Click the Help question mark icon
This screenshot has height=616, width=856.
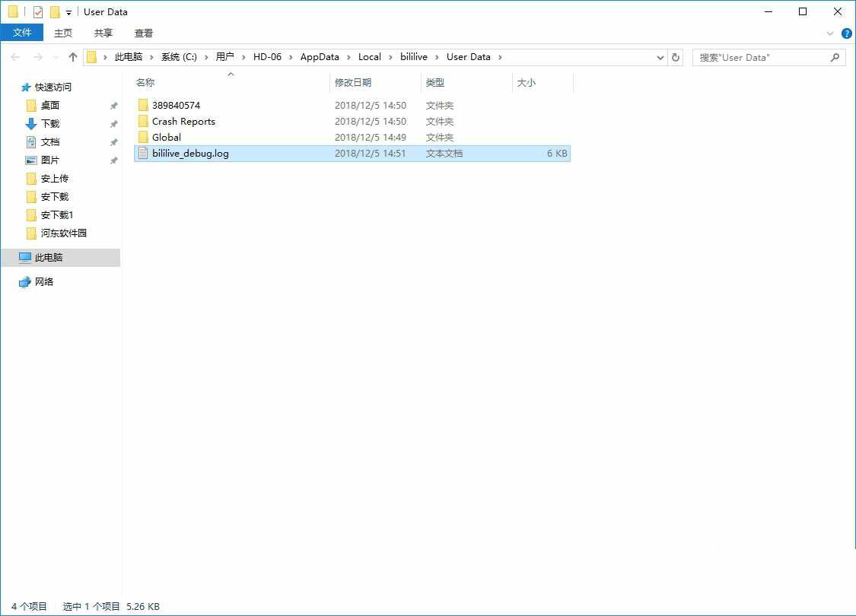click(846, 33)
